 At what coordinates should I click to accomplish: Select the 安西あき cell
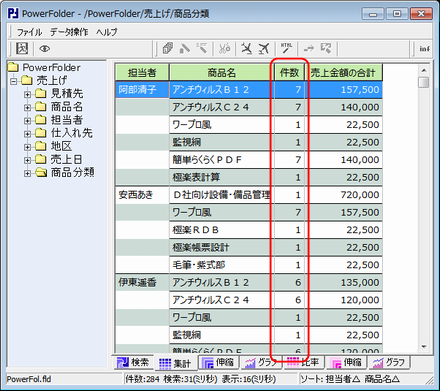click(142, 195)
